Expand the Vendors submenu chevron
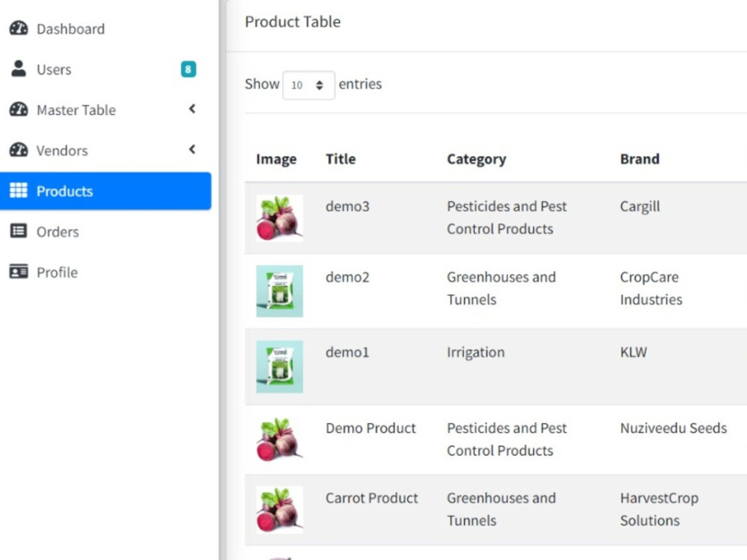 pos(192,149)
